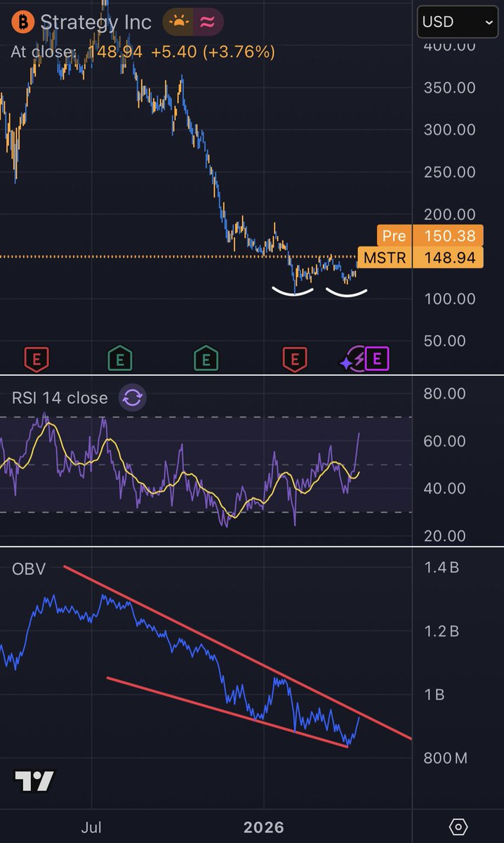This screenshot has height=843, width=504.
Task: Click the purple sparkle star icon
Action: [346, 362]
